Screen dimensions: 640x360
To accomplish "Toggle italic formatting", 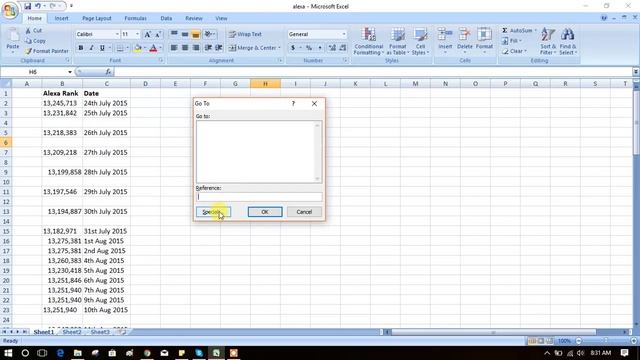I will (91, 48).
